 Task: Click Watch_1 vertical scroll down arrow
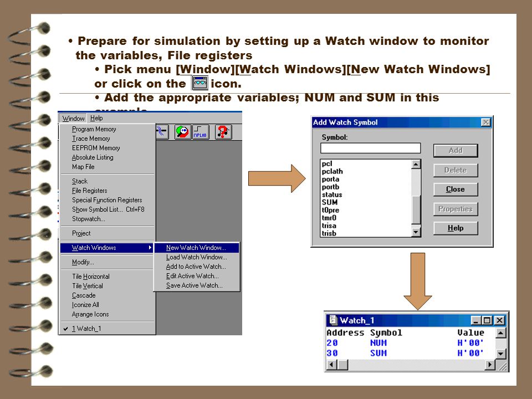(x=501, y=354)
